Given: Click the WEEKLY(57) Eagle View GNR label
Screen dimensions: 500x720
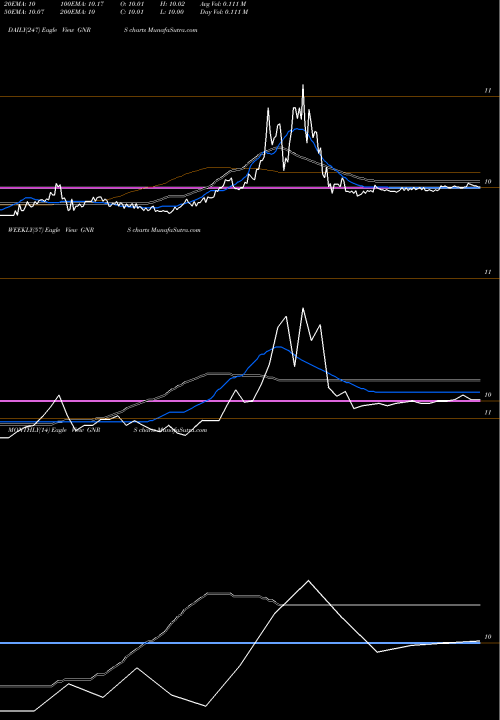Looking at the screenshot, I should [x=51, y=230].
